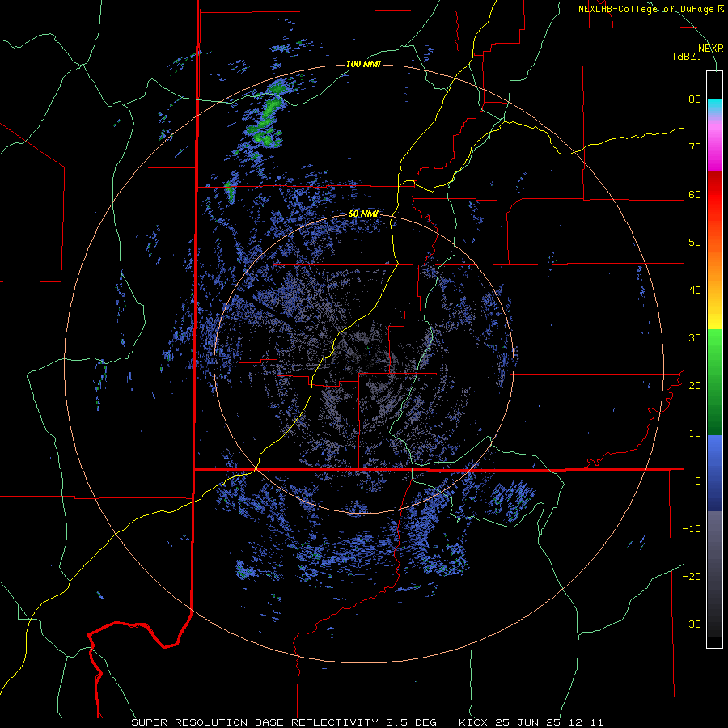Select the 70 value on dBZ scale
This screenshot has height=728, width=728.
695,146
